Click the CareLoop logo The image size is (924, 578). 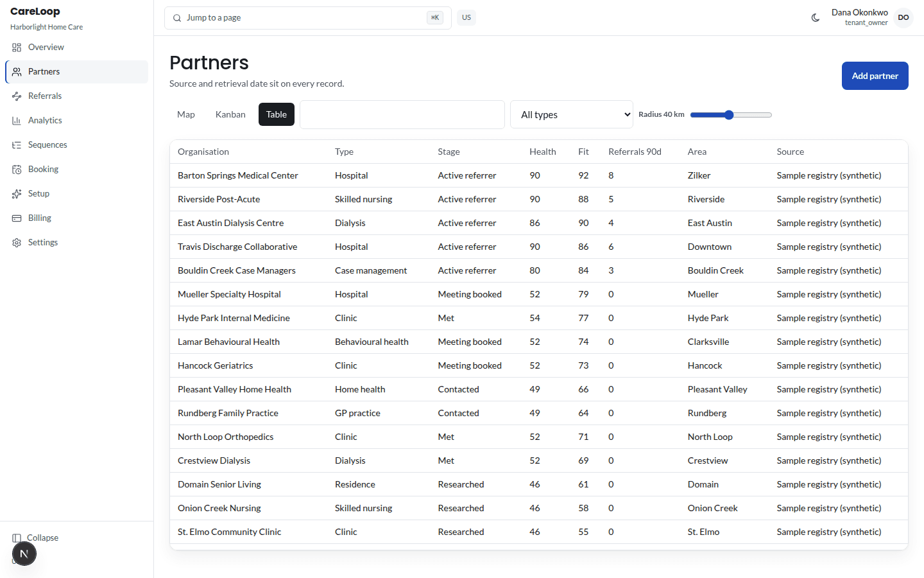tap(35, 12)
